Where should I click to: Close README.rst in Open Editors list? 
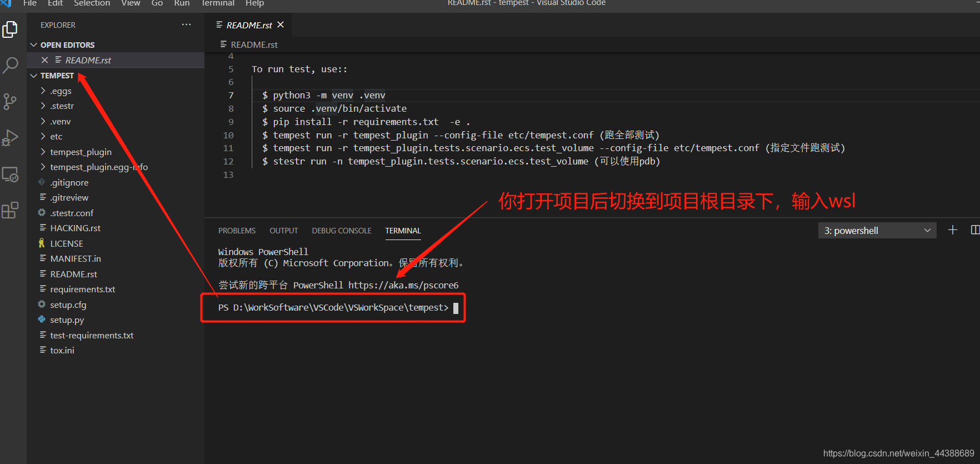coord(44,60)
